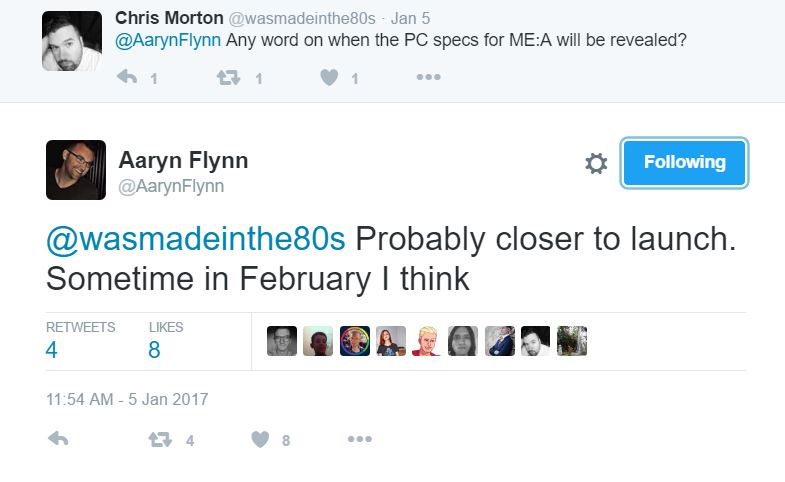785x482 pixels.
Task: Click the Aaryn Flynn display name
Action: pos(183,160)
